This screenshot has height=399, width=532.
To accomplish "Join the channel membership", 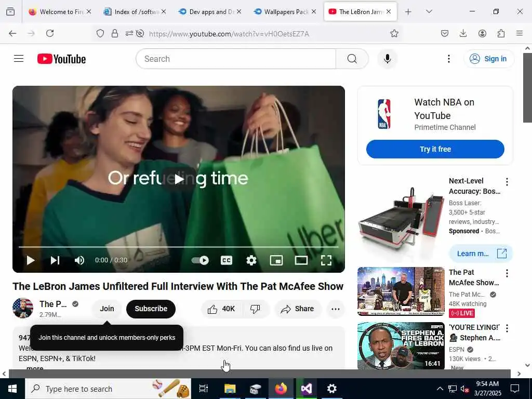I will pos(107,309).
